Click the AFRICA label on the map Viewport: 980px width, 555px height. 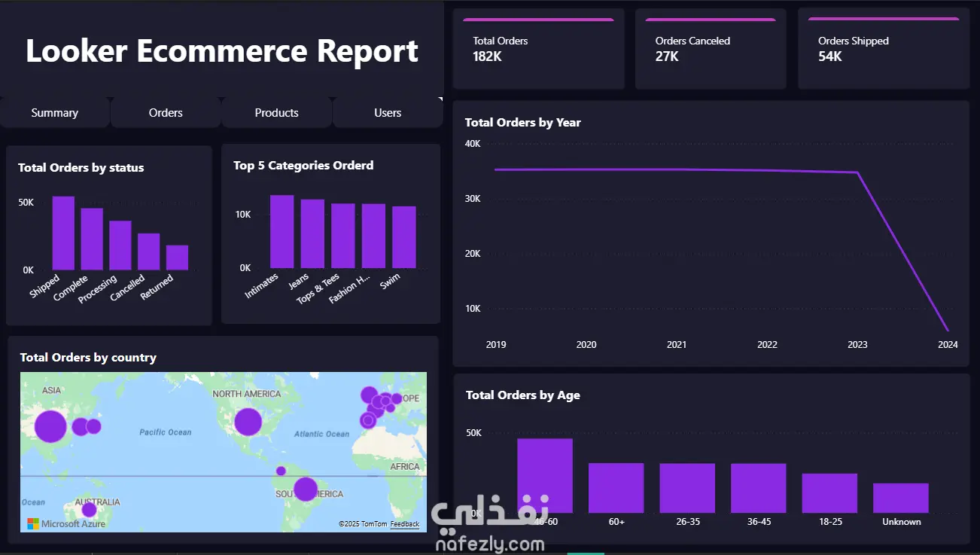coord(405,467)
